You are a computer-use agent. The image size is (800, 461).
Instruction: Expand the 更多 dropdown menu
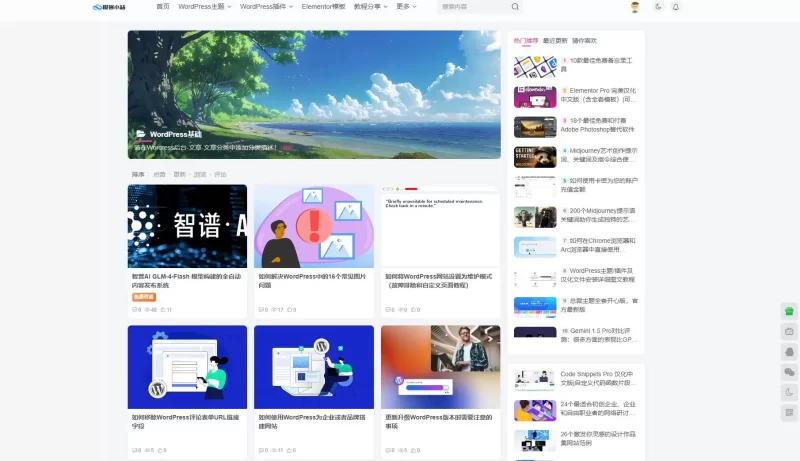point(406,7)
